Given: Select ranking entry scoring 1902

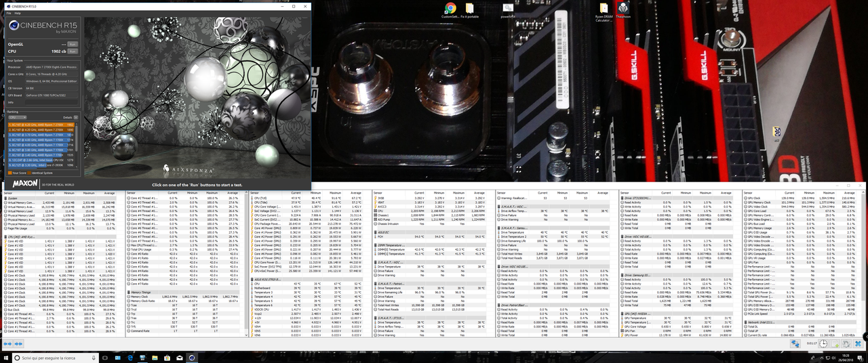Looking at the screenshot, I should pos(41,125).
